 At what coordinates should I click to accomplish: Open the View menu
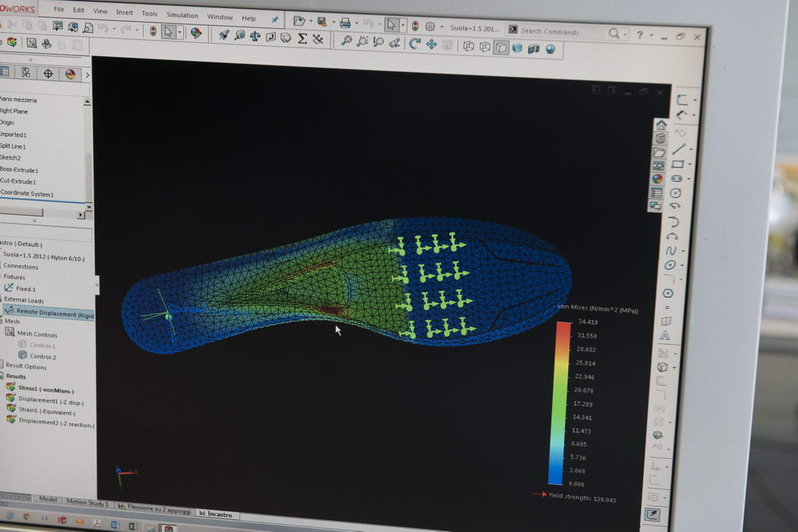(101, 11)
